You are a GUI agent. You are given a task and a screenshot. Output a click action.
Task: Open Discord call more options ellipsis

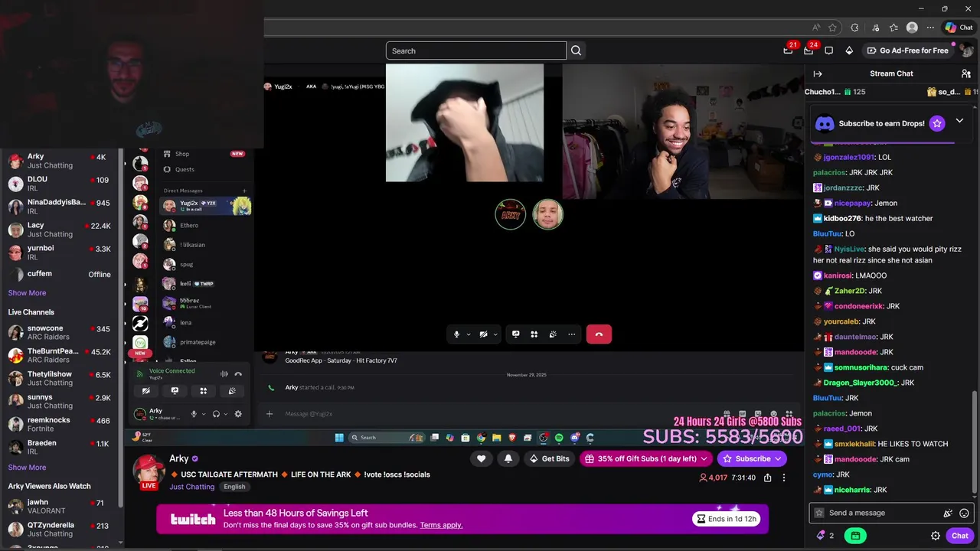coord(571,334)
